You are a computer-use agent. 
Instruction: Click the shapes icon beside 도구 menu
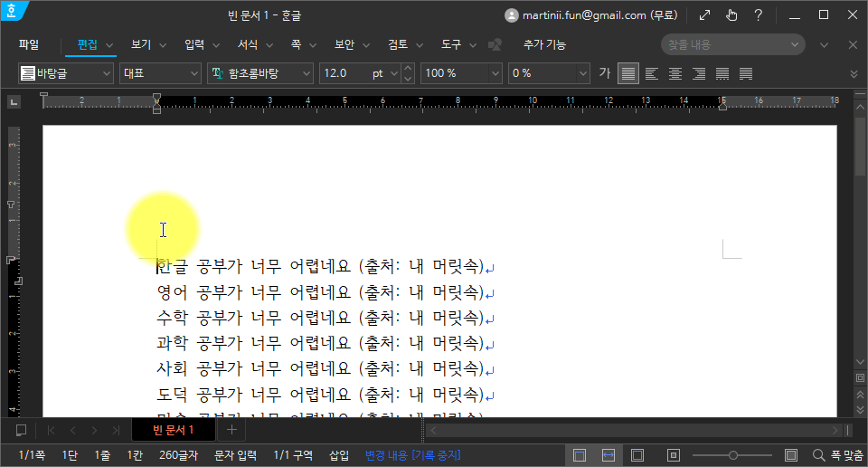(x=495, y=45)
